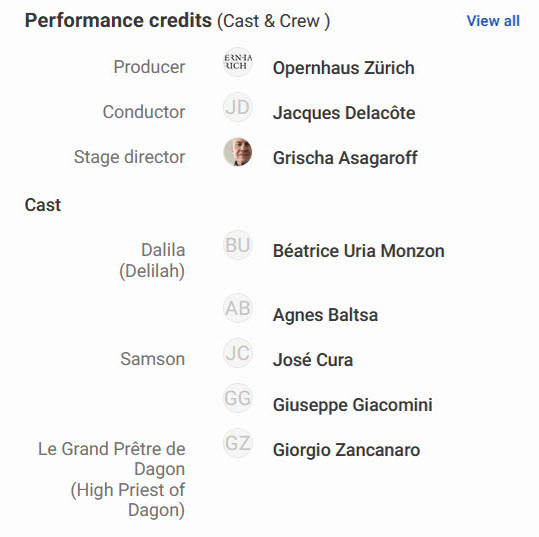539x537 pixels.
Task: Click the Samson role label
Action: click(153, 359)
